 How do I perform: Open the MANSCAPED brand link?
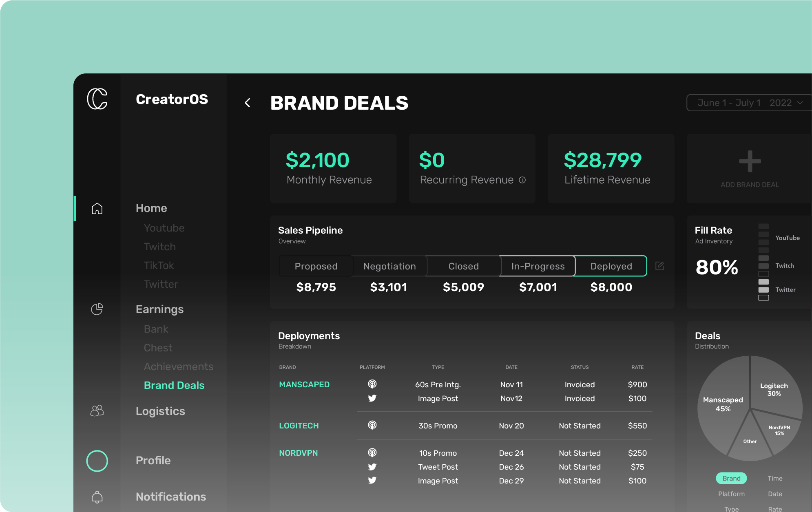[x=304, y=384]
